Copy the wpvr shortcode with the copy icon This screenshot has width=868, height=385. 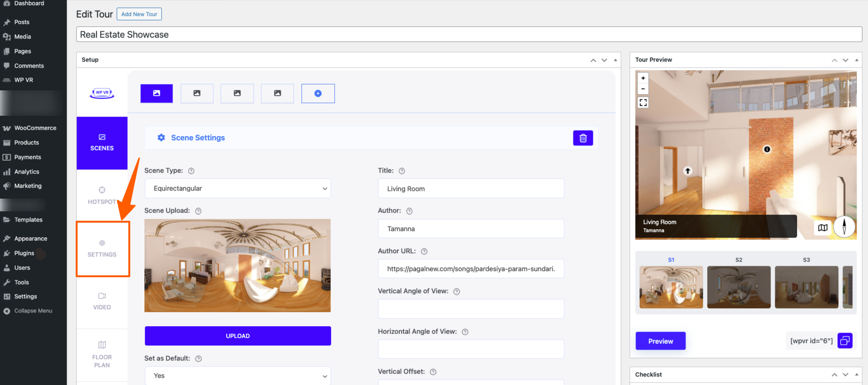click(x=844, y=341)
